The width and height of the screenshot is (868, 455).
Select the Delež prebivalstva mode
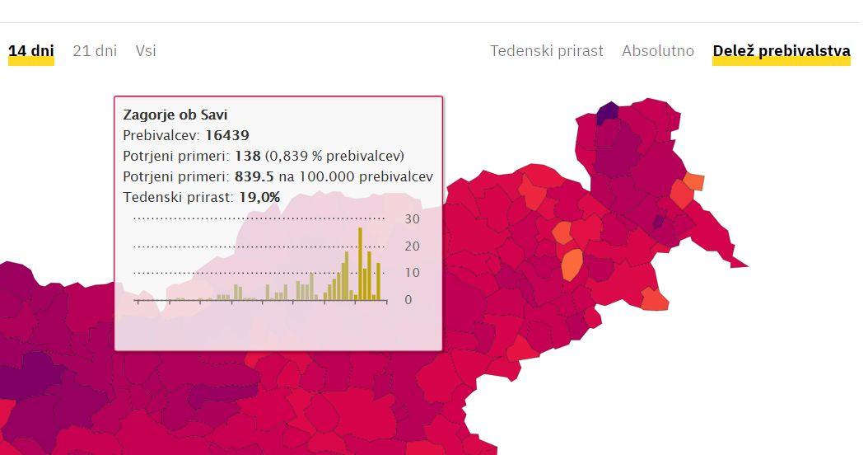pyautogui.click(x=781, y=51)
